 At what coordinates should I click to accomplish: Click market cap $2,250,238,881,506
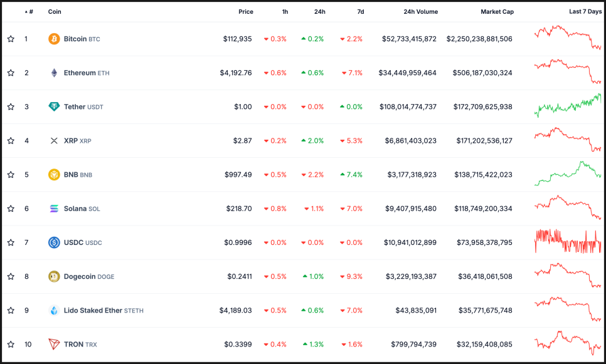click(x=479, y=39)
